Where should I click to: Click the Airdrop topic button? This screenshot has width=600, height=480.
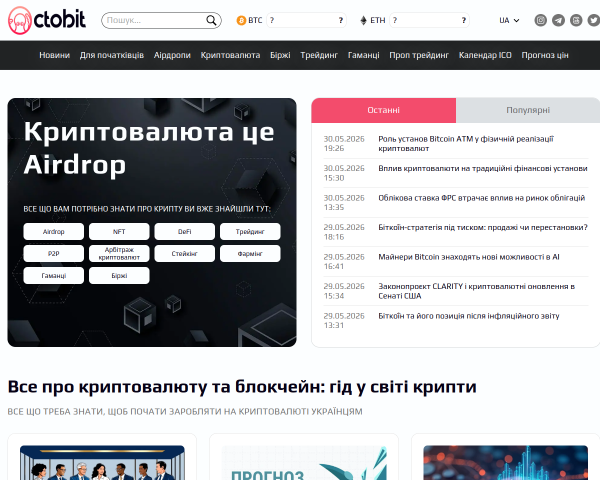[54, 232]
